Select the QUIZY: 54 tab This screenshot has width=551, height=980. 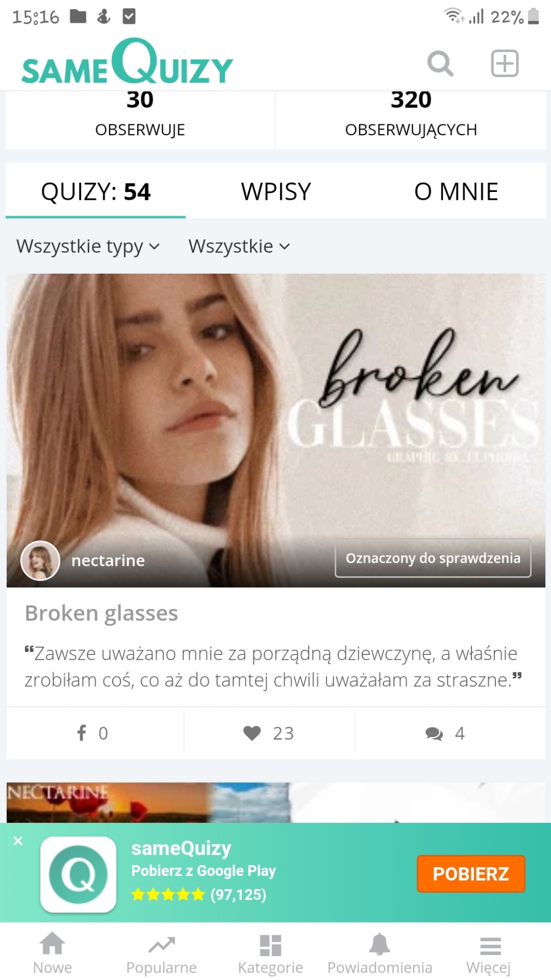[x=96, y=191]
